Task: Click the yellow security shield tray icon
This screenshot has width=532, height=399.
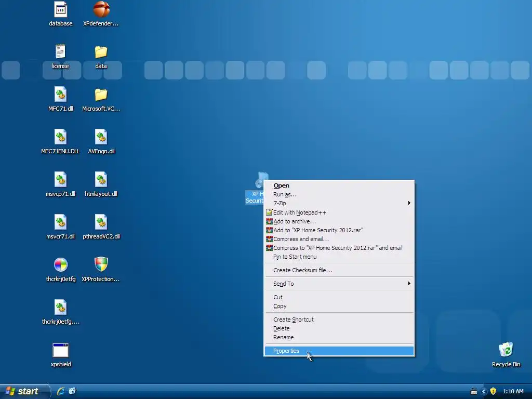Action: click(x=494, y=391)
